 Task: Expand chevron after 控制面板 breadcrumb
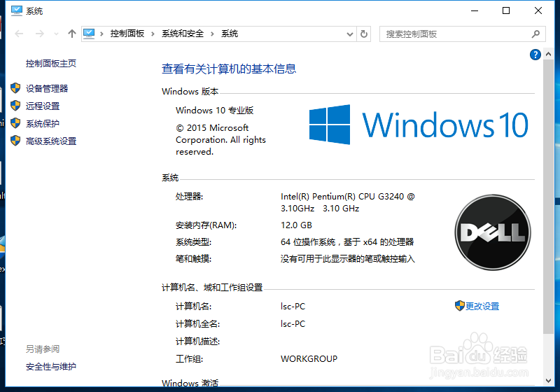(x=153, y=34)
